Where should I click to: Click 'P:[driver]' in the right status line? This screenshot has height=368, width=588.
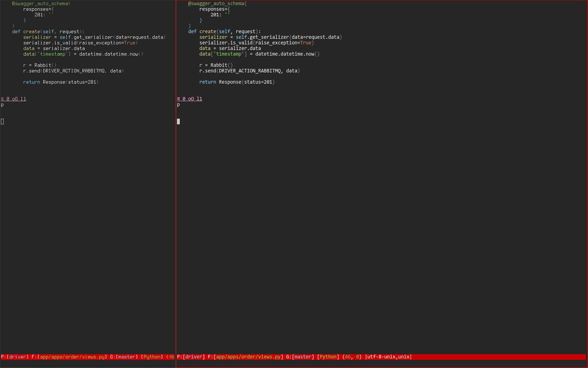pyautogui.click(x=191, y=357)
